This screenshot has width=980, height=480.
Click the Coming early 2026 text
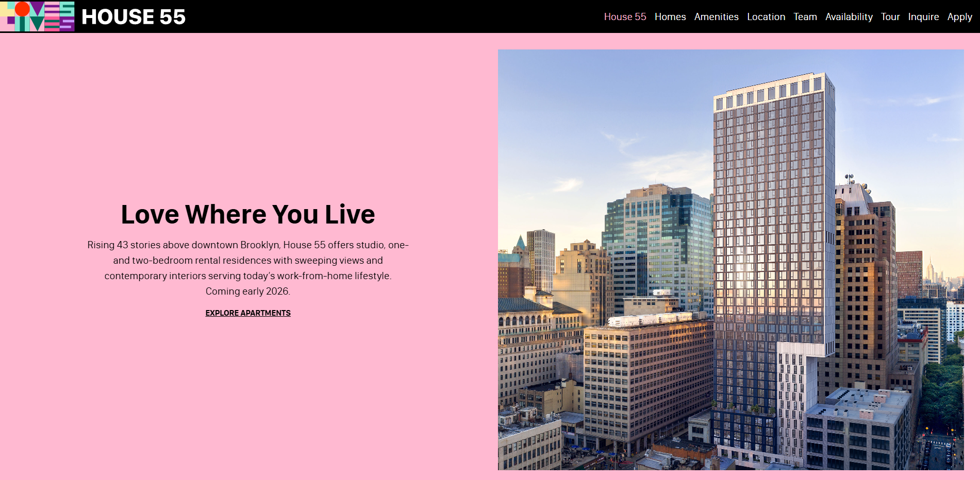pos(248,292)
